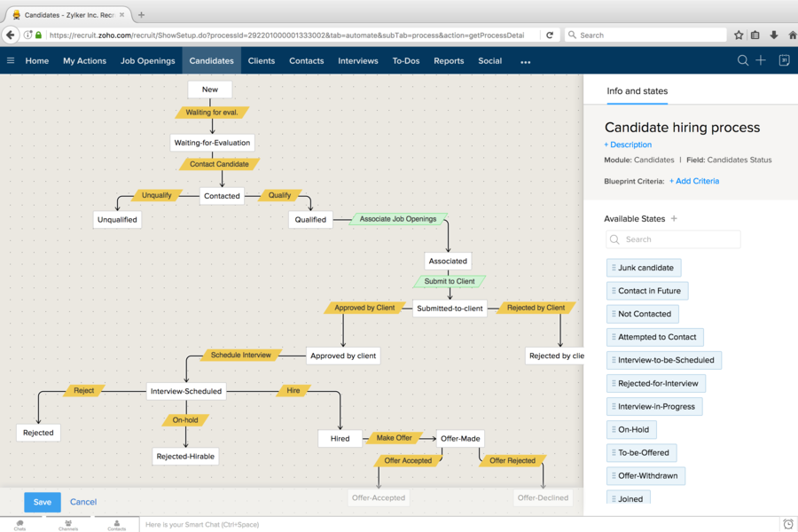
Task: Open the Interviews tab
Action: point(358,61)
